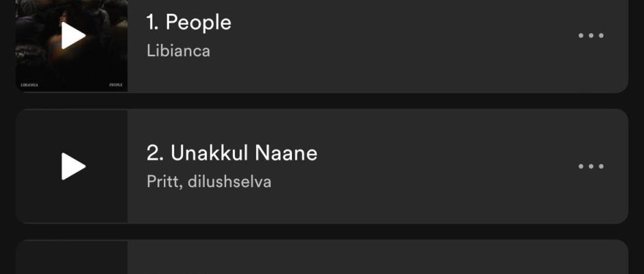The height and width of the screenshot is (274, 644).
Task: Click the gap between People and Unakkul Naane cards
Action: [322, 101]
